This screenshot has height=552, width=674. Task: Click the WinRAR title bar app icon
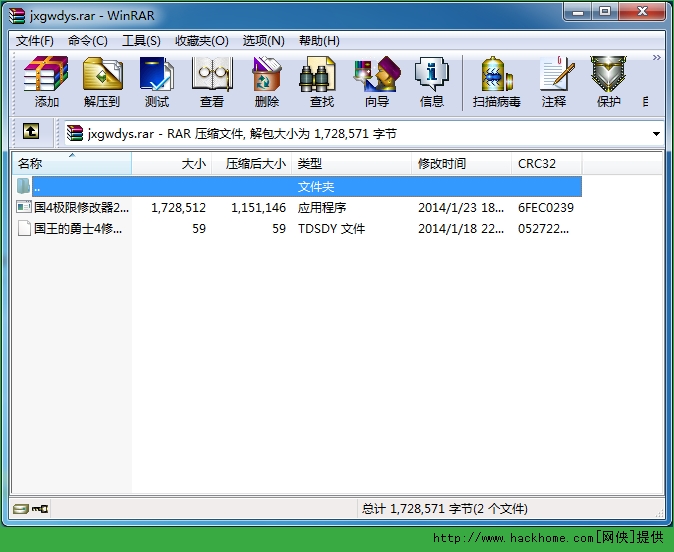17,15
